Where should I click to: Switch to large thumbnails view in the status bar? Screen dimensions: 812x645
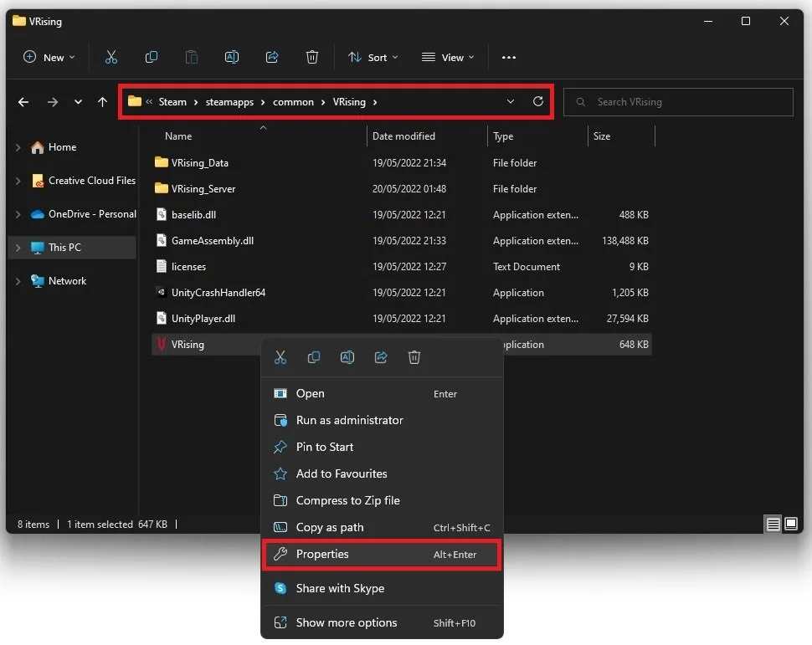[791, 525]
